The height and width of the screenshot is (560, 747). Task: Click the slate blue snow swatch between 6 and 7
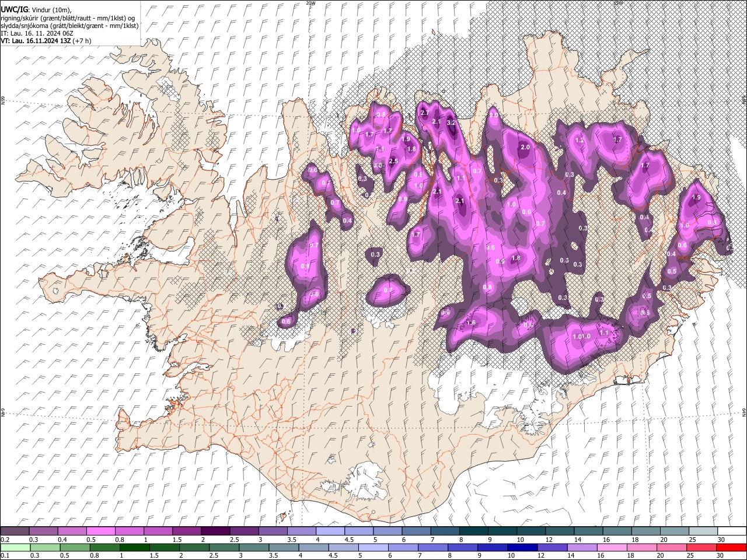(417, 531)
